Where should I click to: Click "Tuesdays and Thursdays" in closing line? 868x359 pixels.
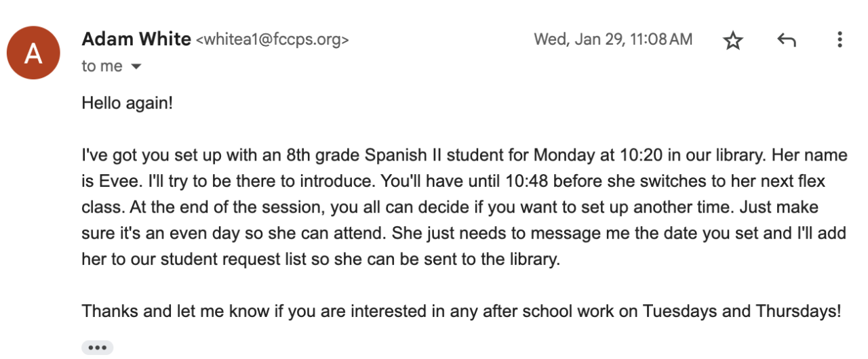pos(739,312)
